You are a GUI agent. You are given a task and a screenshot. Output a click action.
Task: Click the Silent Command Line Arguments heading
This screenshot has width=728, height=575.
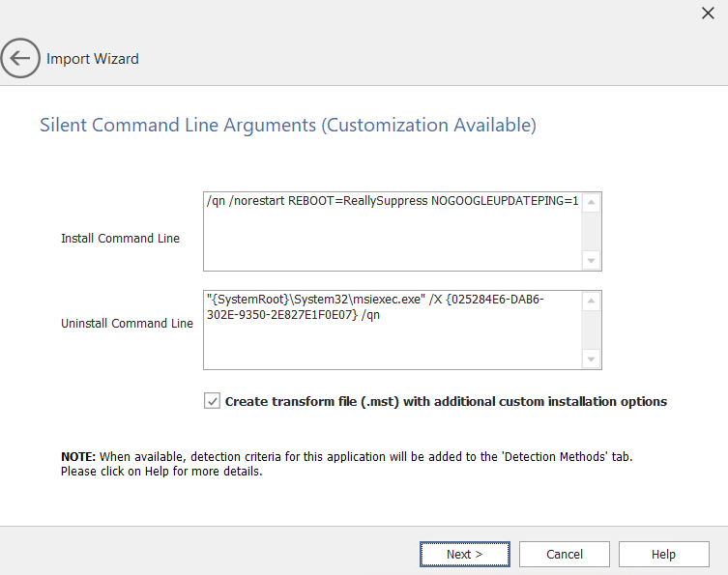coord(287,125)
